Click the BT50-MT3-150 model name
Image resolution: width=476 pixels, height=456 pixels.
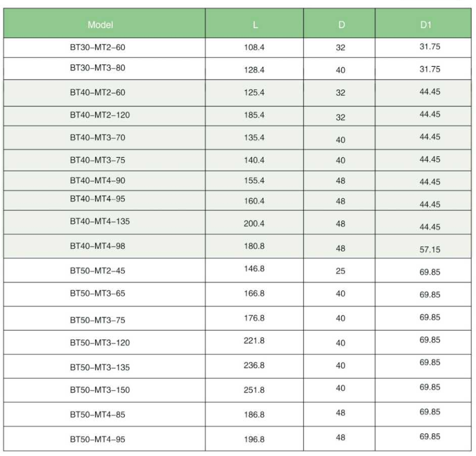coord(100,390)
